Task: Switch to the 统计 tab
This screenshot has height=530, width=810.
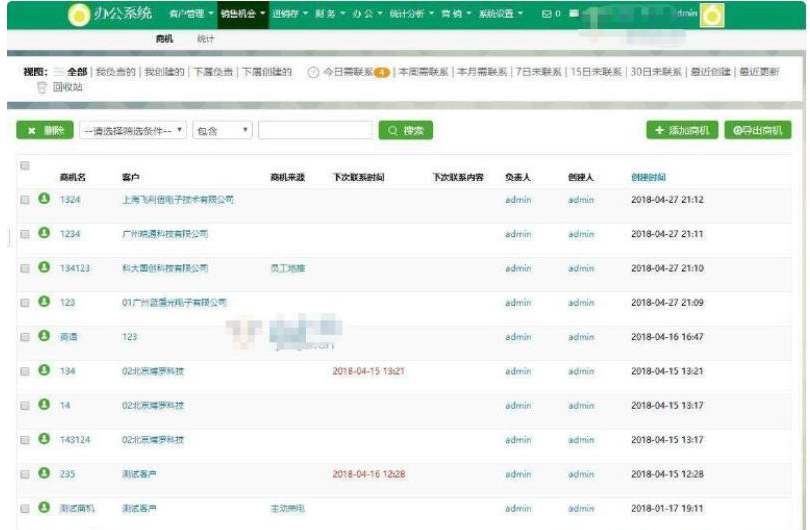Action: pyautogui.click(x=205, y=38)
